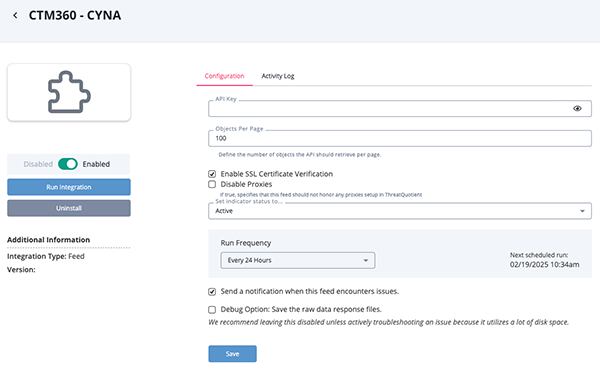The height and width of the screenshot is (370, 600).
Task: Uncheck Send a notification when feed encounters issues
Action: [x=212, y=292]
